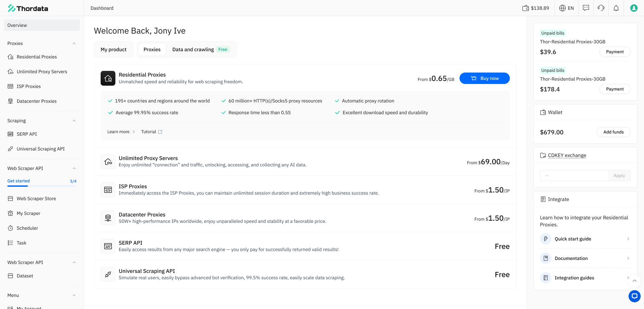Click the Buy now button

point(485,78)
